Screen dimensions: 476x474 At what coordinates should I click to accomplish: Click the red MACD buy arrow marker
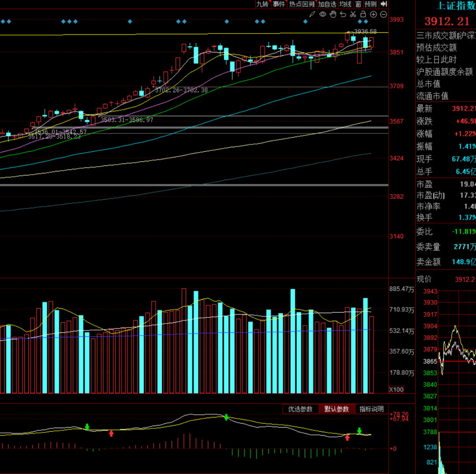pos(111,433)
